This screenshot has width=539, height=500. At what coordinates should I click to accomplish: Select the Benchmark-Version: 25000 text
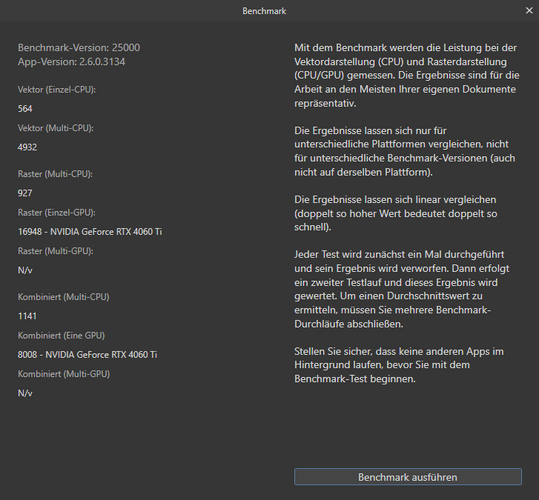tap(79, 47)
